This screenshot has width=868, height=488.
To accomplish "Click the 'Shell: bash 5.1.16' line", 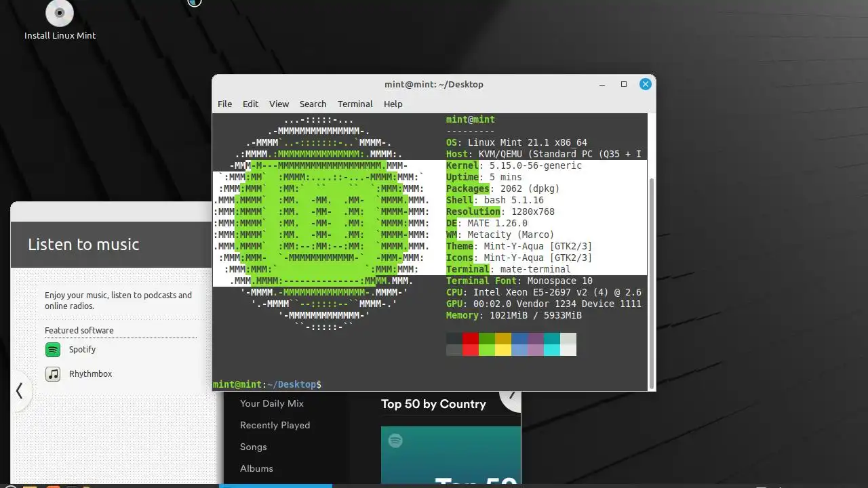I will (x=495, y=200).
